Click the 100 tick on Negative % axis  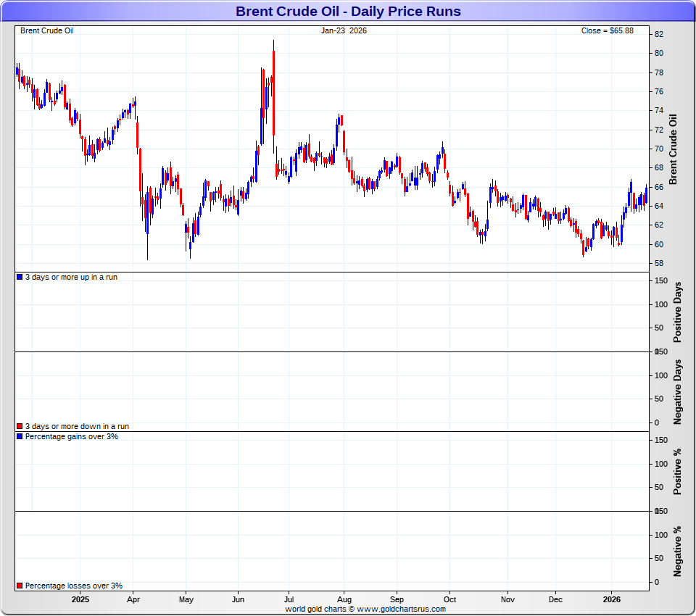pos(661,535)
